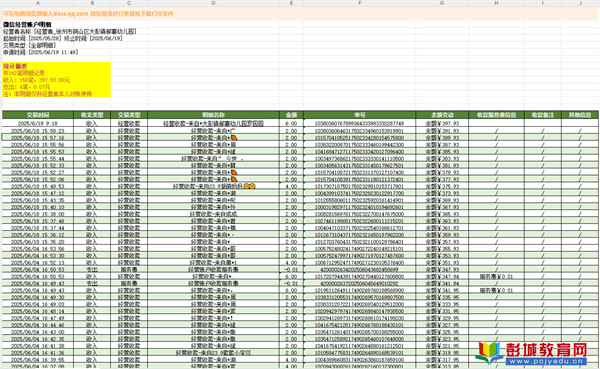Click balance cell 余额¥329.95
This screenshot has width=600, height=369.
(x=442, y=318)
